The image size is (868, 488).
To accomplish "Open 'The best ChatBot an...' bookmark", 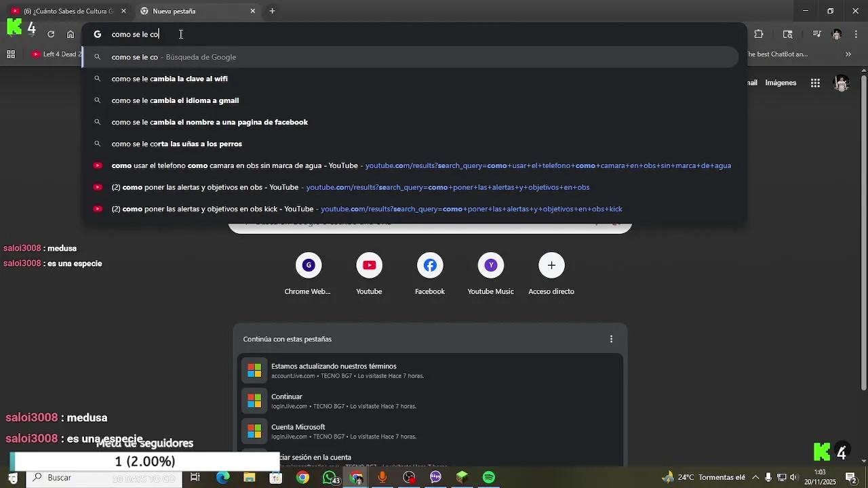I will (778, 54).
